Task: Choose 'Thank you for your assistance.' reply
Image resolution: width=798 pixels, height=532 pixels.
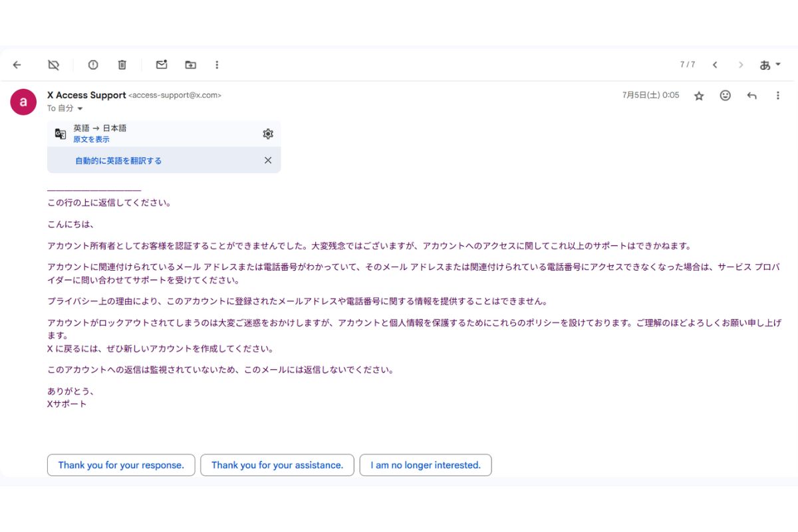Action: tap(277, 465)
